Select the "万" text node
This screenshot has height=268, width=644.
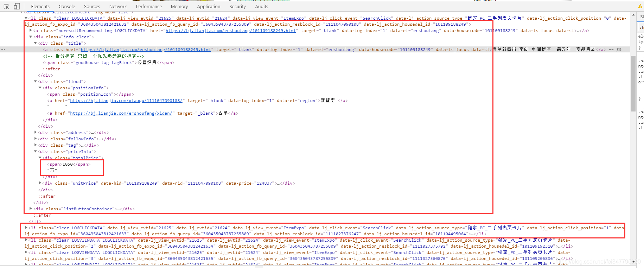tap(52, 171)
